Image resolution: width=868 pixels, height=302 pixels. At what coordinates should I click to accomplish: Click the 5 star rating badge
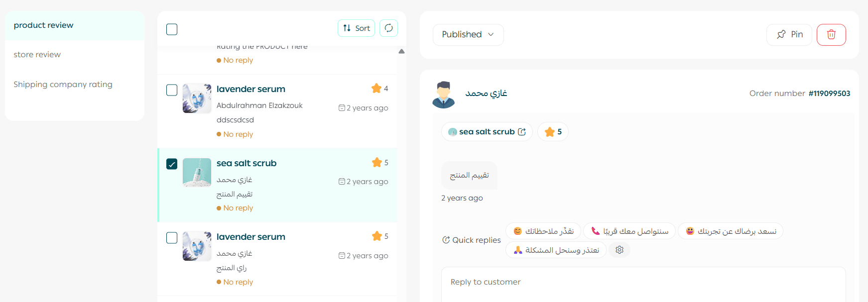(553, 132)
